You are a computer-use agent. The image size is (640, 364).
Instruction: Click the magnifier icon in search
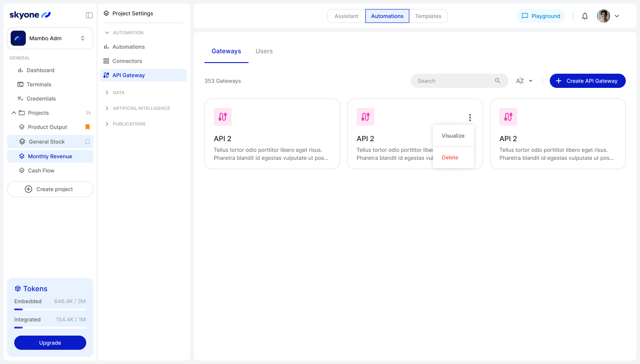coord(498,81)
